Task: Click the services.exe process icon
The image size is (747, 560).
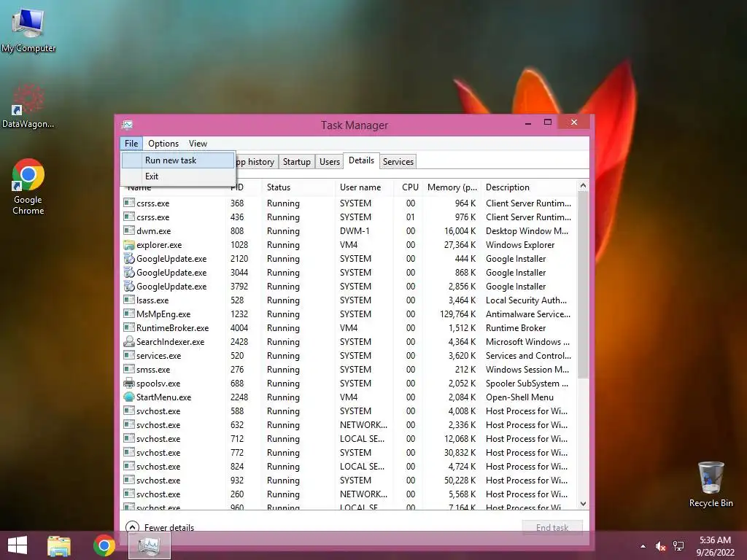Action: pos(128,355)
